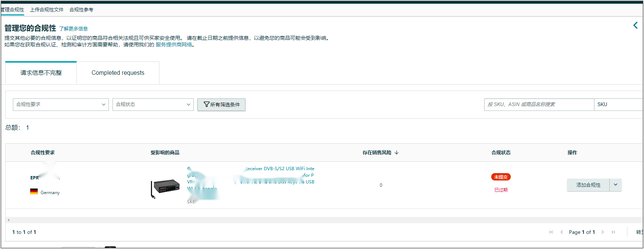Go to the first page icon
The image size is (644, 249).
(x=551, y=232)
